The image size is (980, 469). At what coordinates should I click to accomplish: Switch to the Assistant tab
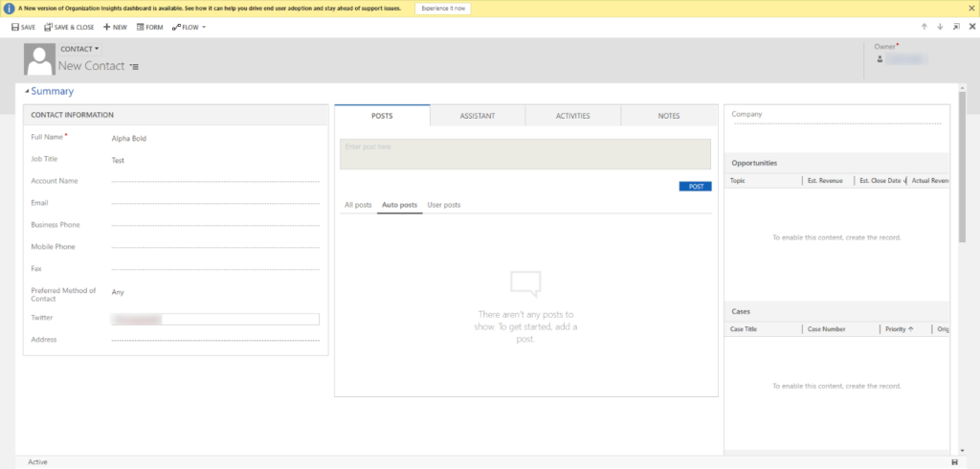tap(478, 116)
